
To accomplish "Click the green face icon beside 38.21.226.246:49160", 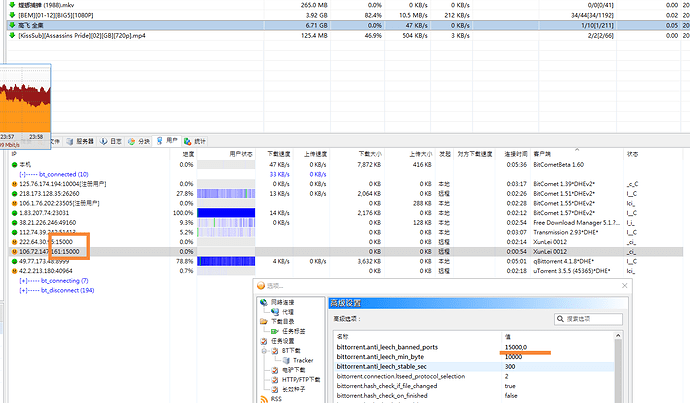I will pyautogui.click(x=14, y=223).
